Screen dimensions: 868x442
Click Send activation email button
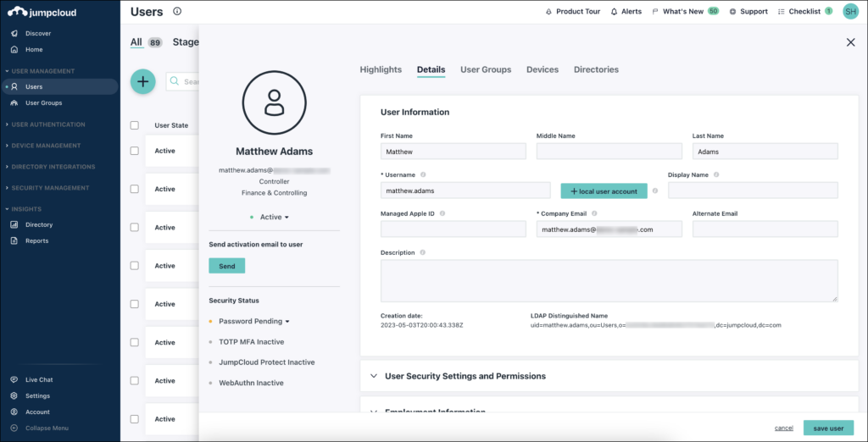point(226,266)
